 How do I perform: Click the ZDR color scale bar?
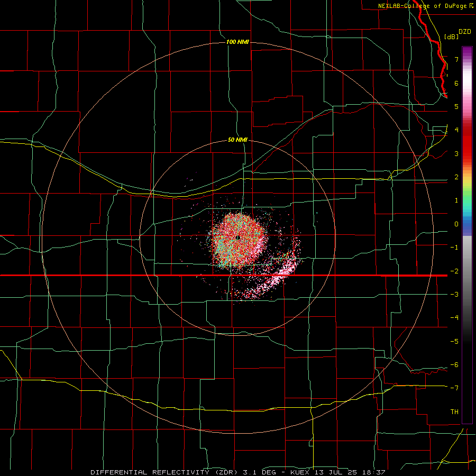coord(467,235)
